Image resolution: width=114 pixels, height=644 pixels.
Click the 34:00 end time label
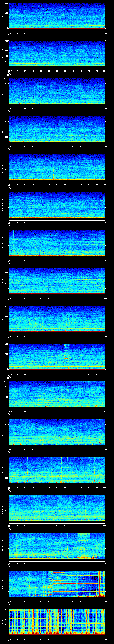[x=105, y=412]
